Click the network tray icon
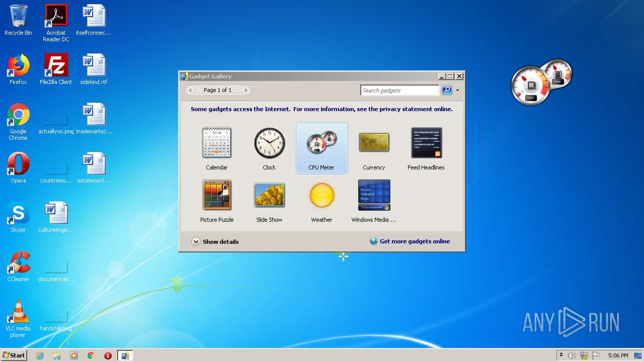This screenshot has width=644, height=362. (584, 355)
